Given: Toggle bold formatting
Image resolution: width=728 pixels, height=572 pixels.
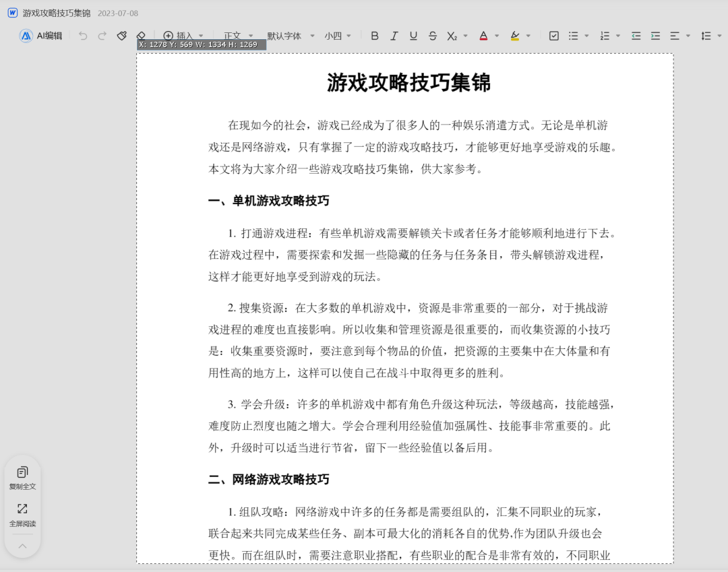Looking at the screenshot, I should pos(375,36).
